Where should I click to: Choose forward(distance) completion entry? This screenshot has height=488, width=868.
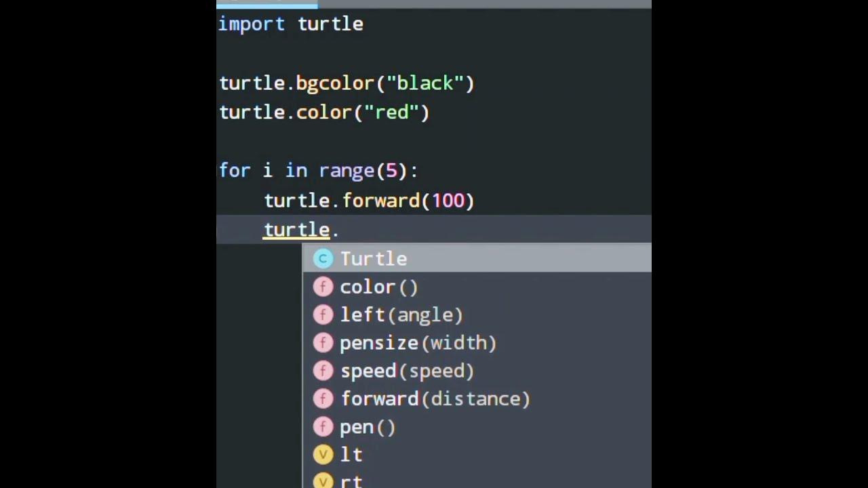(435, 399)
